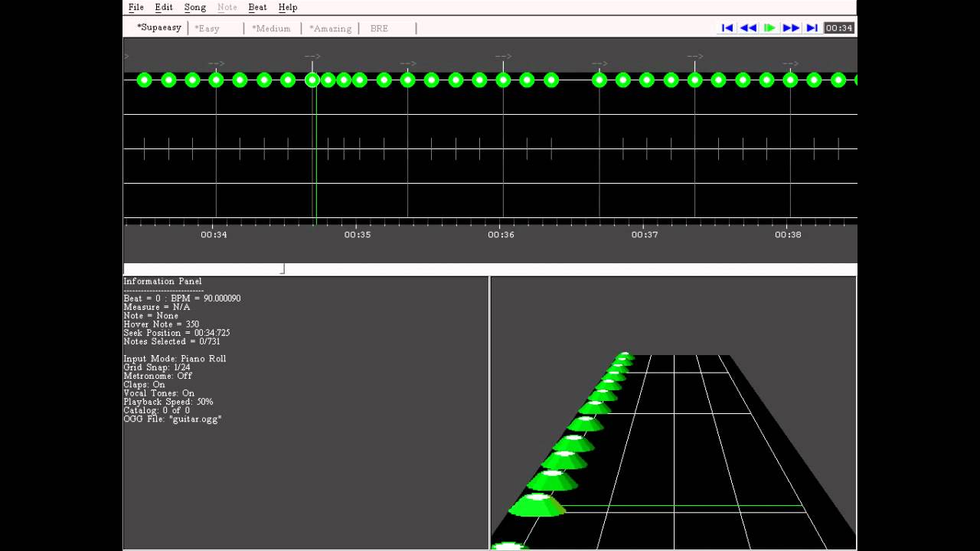Click the "Measure = N/A" line
The width and height of the screenshot is (980, 551).
pos(157,307)
